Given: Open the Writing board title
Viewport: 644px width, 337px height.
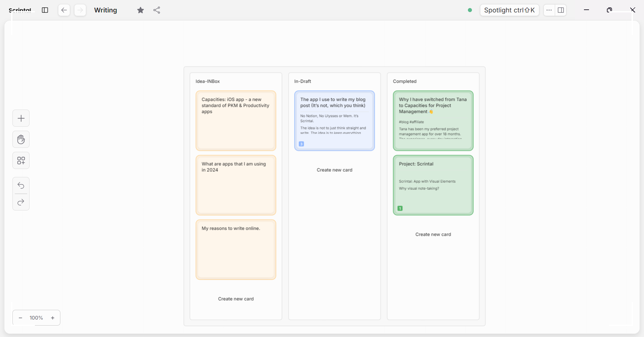Looking at the screenshot, I should (106, 10).
